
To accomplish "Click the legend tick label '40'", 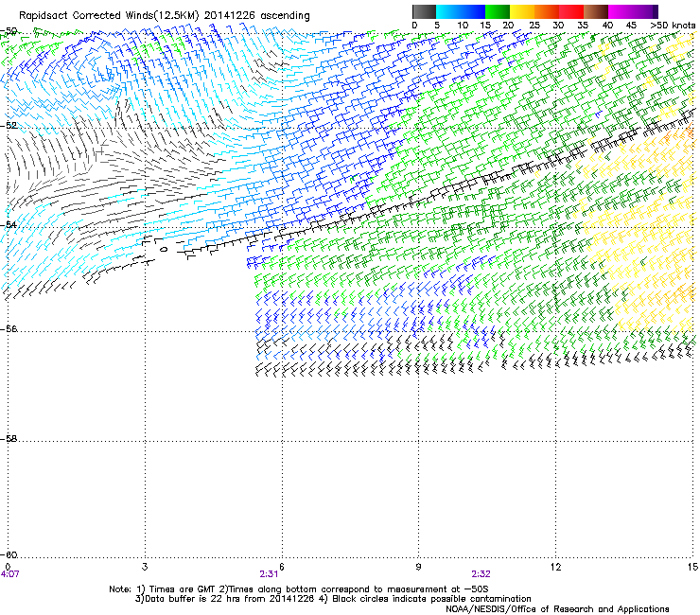I will tap(607, 26).
